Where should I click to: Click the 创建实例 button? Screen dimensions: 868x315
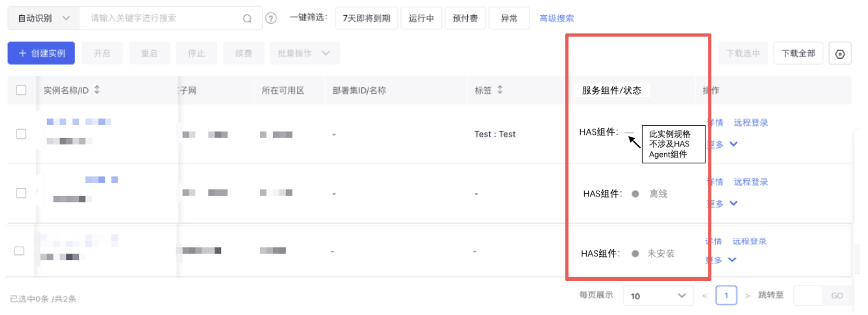41,53
